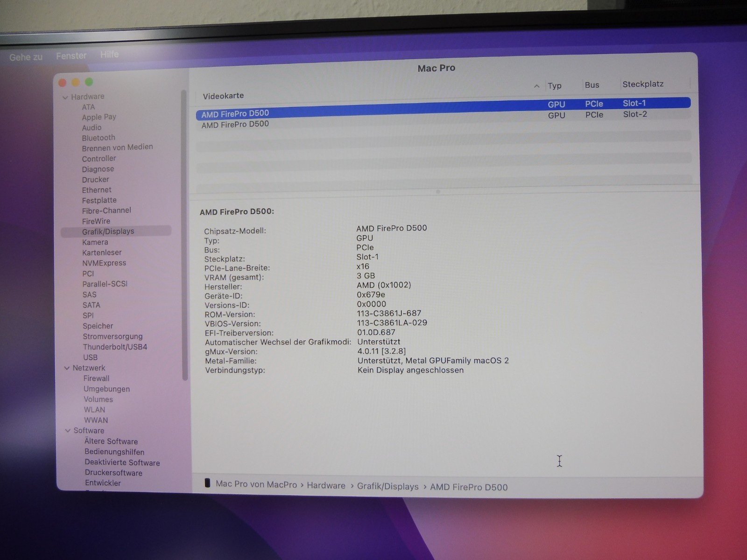The height and width of the screenshot is (560, 747).
Task: Select Bedienungshilfen in sidebar
Action: coord(114,452)
